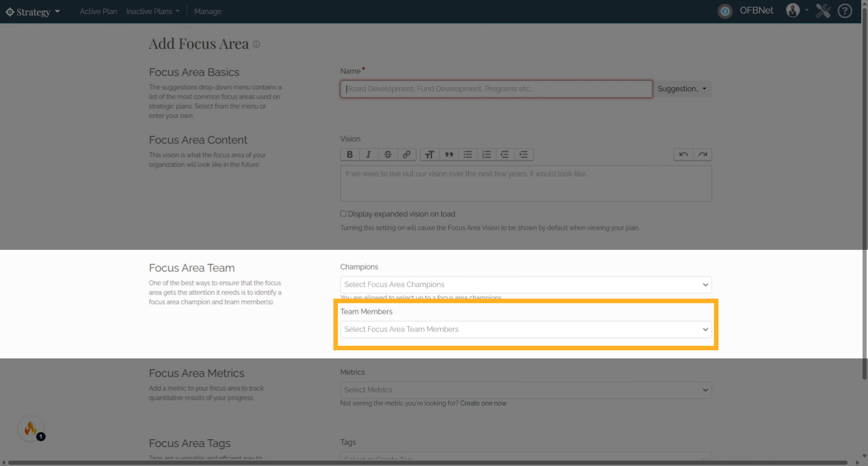Image resolution: width=868 pixels, height=466 pixels.
Task: Change text size in Vision editor
Action: 429,155
